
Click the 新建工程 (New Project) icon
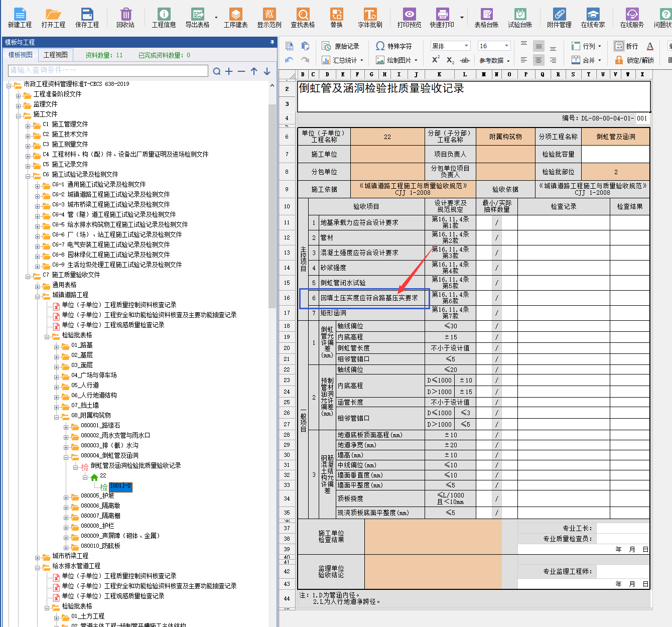[20, 18]
